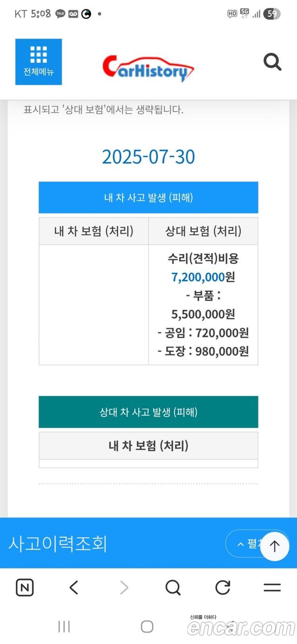
Task: Tap the 사고이력조회 bottom bar title
Action: (58, 543)
